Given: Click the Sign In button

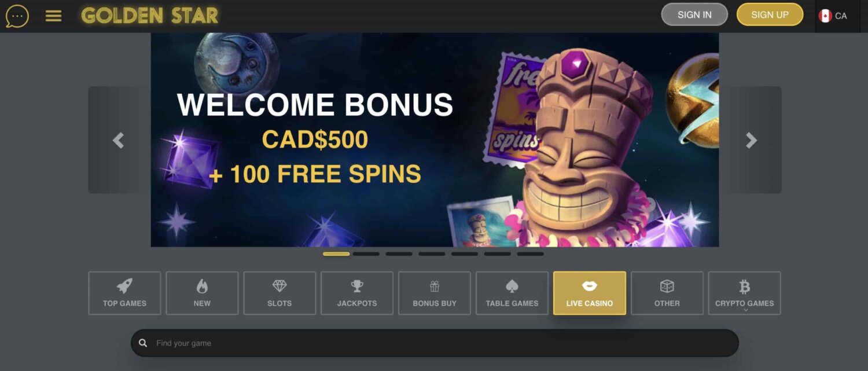Looking at the screenshot, I should tap(694, 14).
